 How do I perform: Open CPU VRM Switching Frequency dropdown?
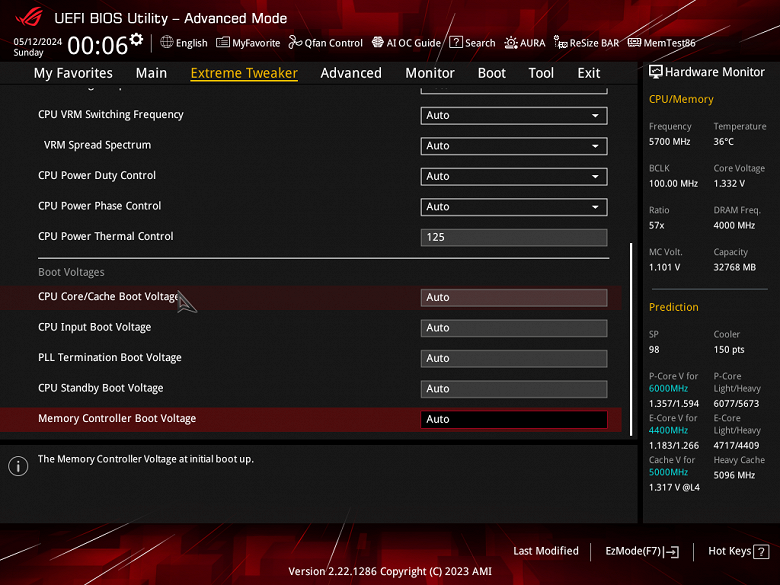click(514, 115)
